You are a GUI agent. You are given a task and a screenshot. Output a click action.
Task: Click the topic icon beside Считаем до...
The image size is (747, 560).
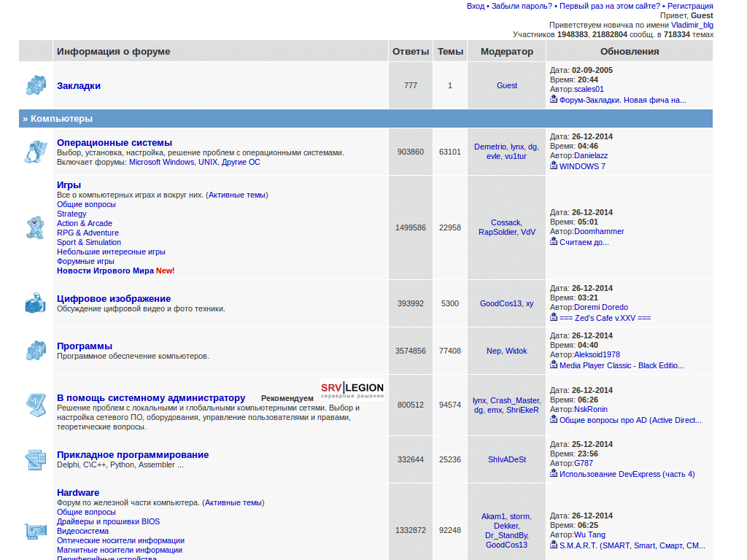tap(553, 242)
